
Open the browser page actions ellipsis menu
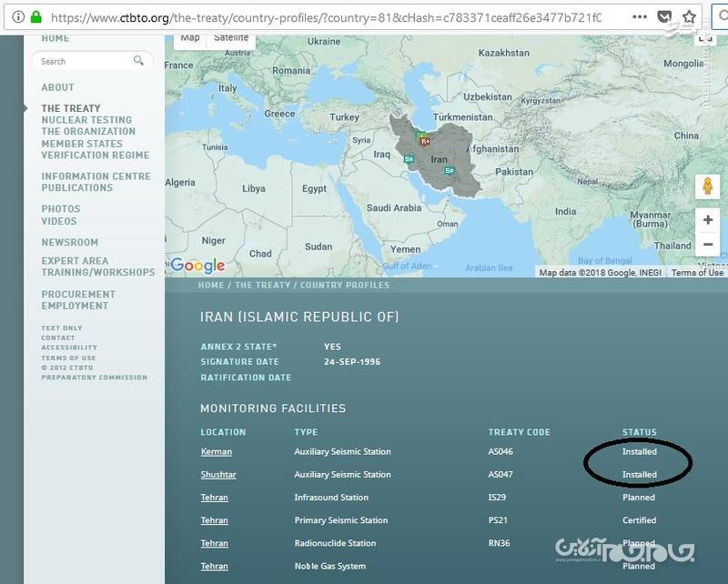point(641,17)
